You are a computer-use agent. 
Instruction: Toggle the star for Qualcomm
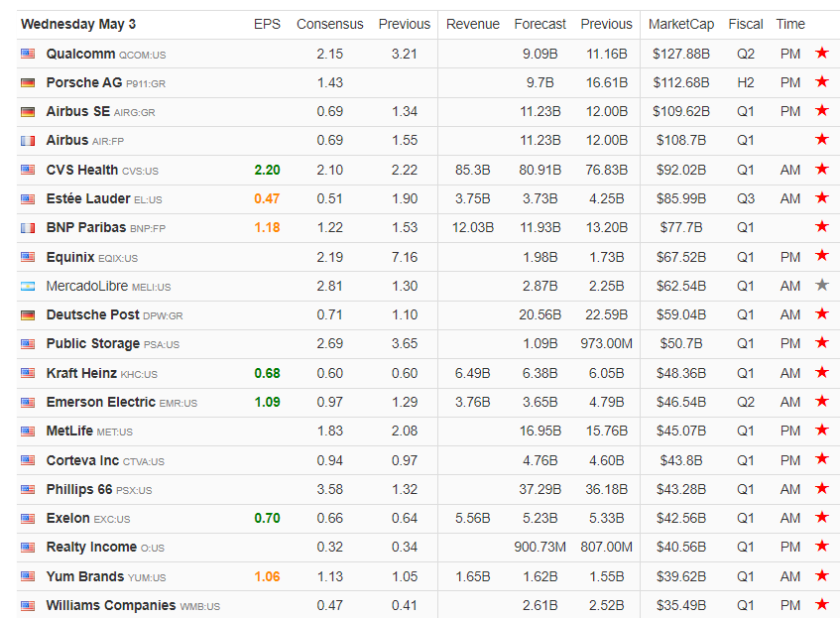pyautogui.click(x=822, y=53)
